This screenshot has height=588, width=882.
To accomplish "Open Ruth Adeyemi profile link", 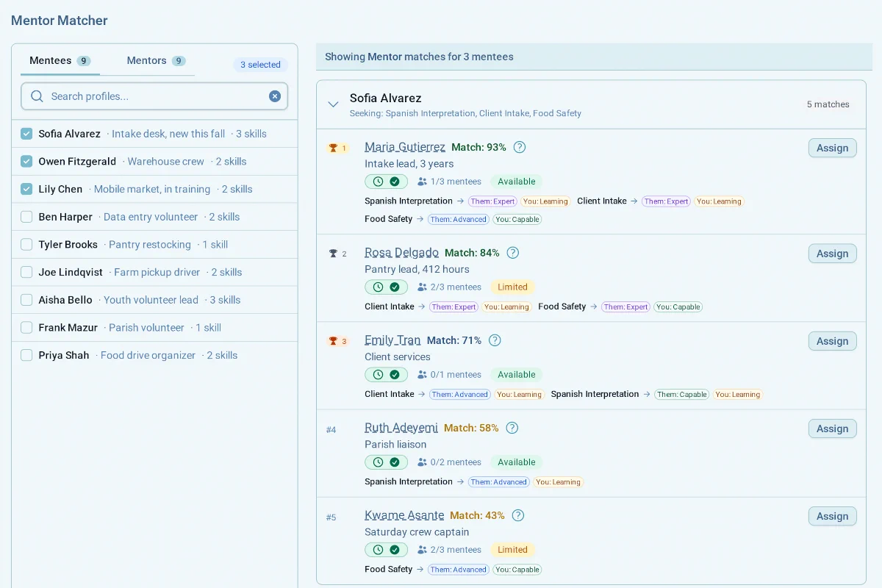I will click(401, 428).
